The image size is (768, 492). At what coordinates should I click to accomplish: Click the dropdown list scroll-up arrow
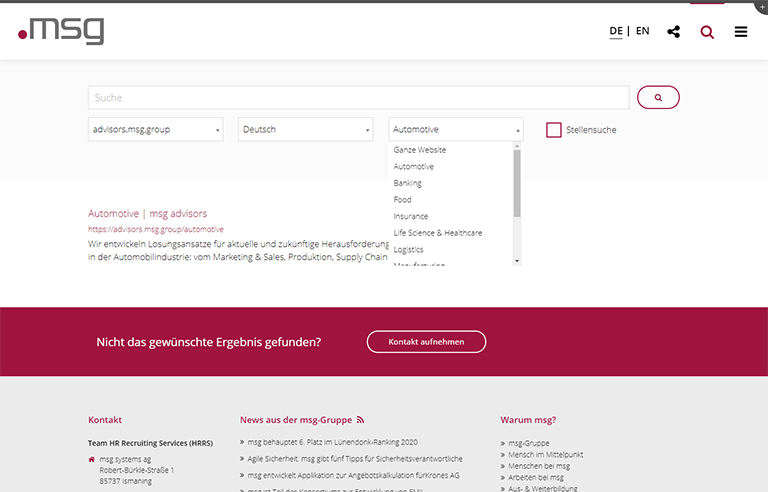coord(517,146)
